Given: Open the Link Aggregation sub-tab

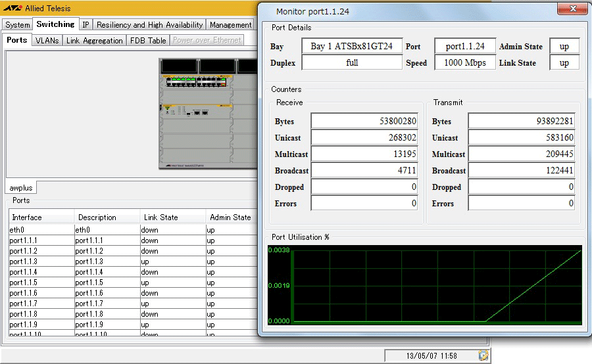Looking at the screenshot, I should (x=94, y=41).
